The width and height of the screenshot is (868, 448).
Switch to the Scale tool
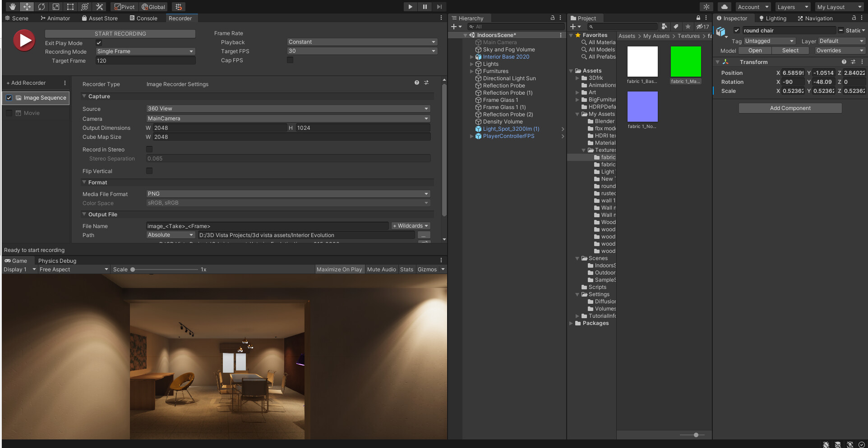[x=56, y=6]
